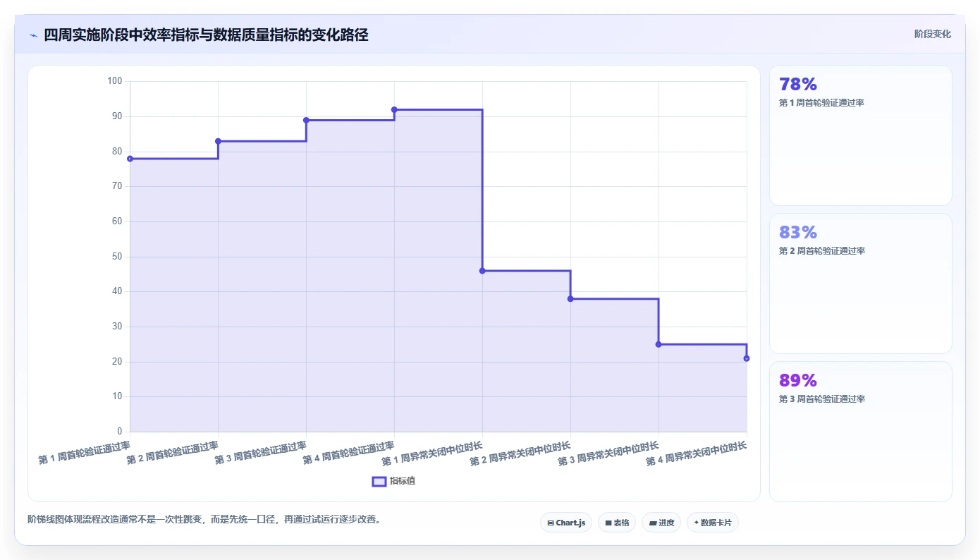Viewport: 980px width, 560px height.
Task: Click the lightning icon beside the chart title
Action: pyautogui.click(x=34, y=35)
